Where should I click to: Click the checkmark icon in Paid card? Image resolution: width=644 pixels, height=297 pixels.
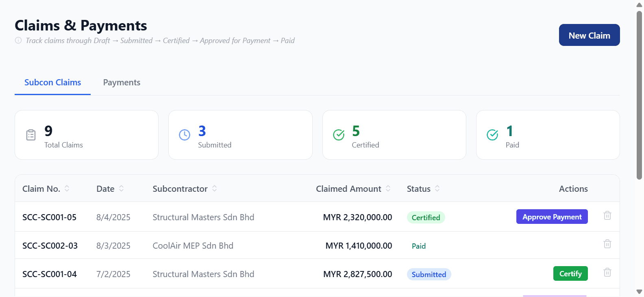click(492, 135)
